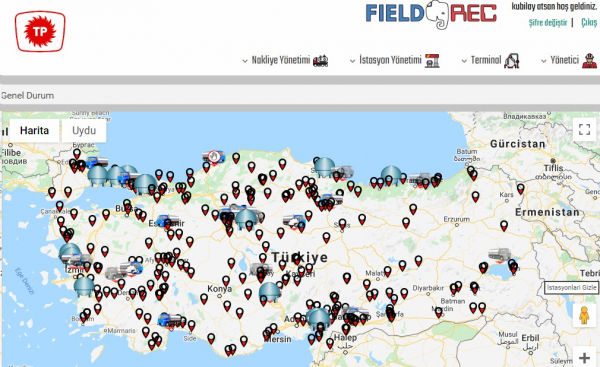The height and width of the screenshot is (367, 600).
Task: Enter fullscreen map view
Action: tap(584, 129)
